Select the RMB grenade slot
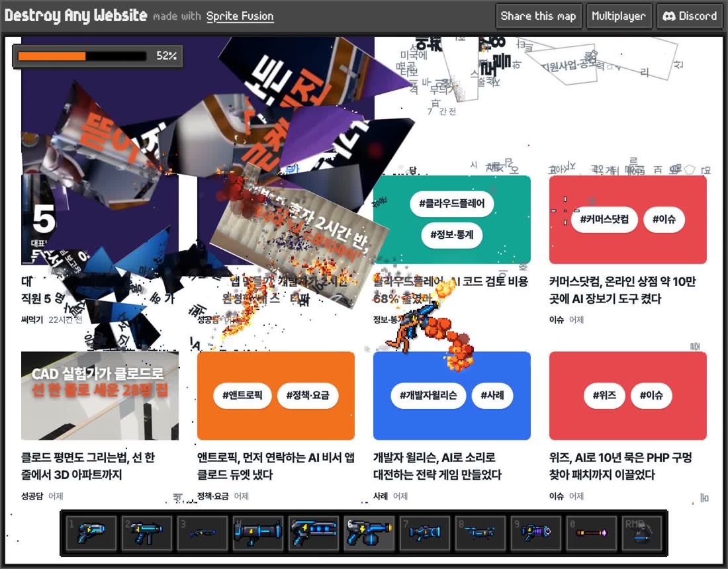 (x=642, y=533)
